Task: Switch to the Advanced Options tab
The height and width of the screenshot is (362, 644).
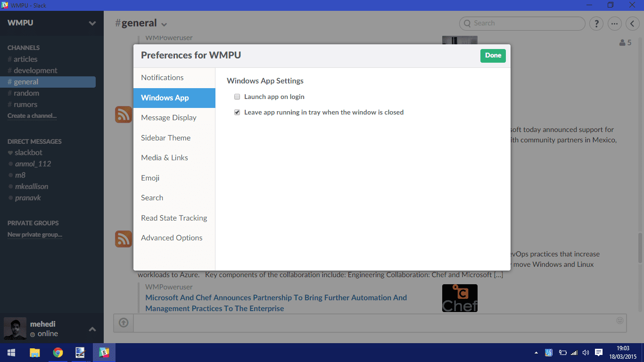Action: coord(174,238)
